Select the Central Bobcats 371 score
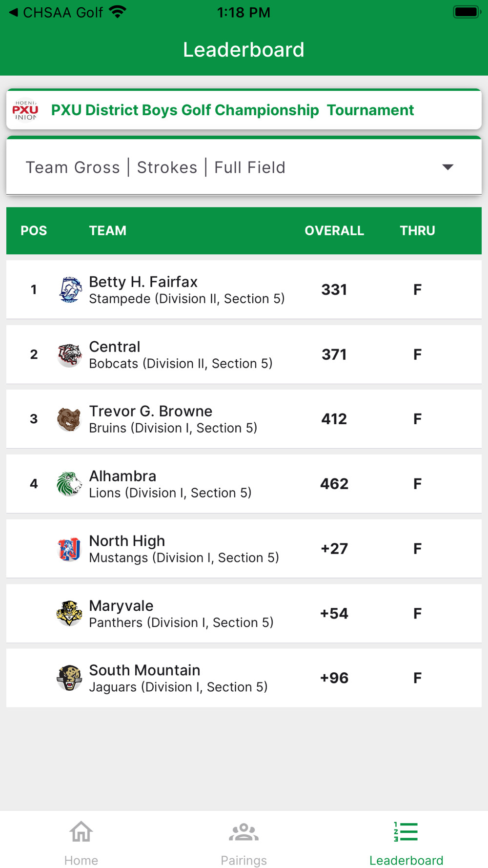 pos(334,354)
